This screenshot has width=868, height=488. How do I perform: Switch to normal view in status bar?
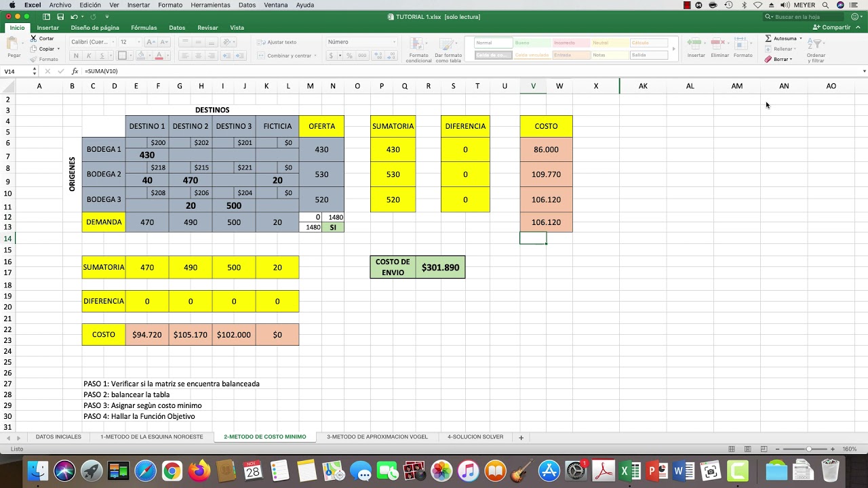[x=732, y=449]
